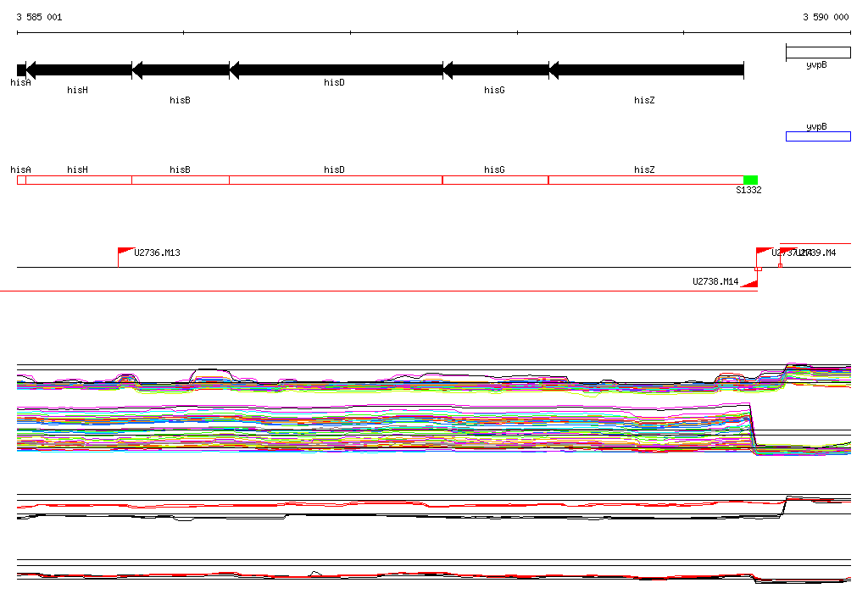Click the red-outlined hisD segment
868x605 pixels.
click(336, 180)
